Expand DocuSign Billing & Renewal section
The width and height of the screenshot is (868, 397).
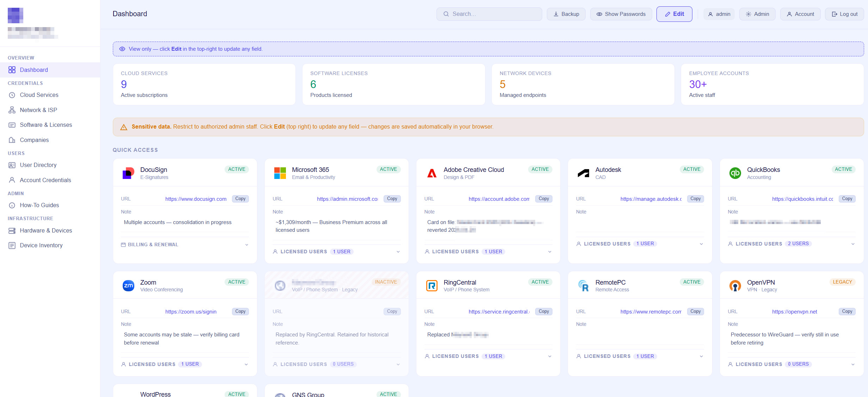[x=185, y=244]
